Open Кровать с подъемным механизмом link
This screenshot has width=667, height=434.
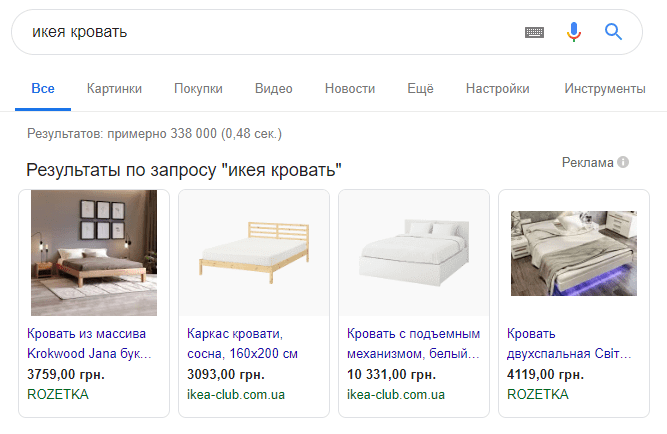pyautogui.click(x=413, y=343)
